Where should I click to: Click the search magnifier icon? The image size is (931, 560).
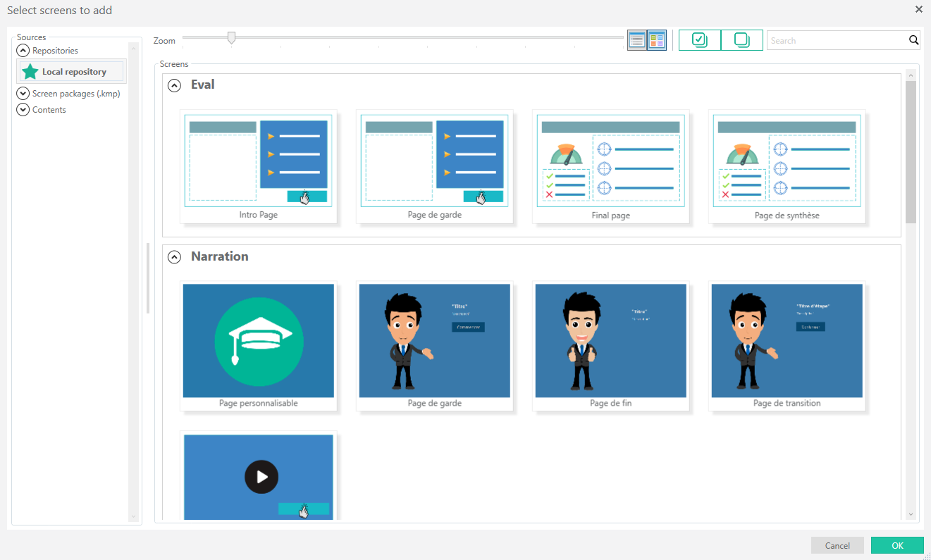[913, 40]
